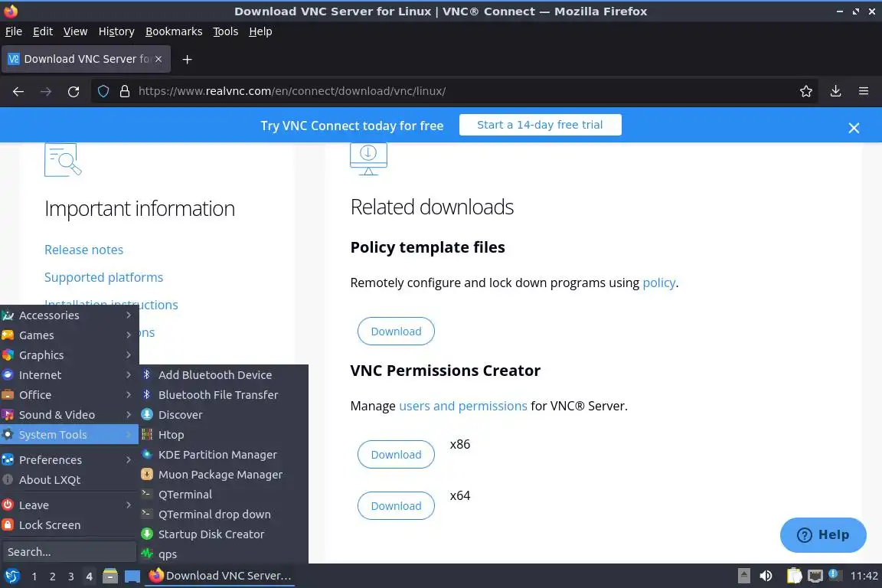This screenshot has height=588, width=882.
Task: Choose Lock Screen from the start menu
Action: coord(69,525)
